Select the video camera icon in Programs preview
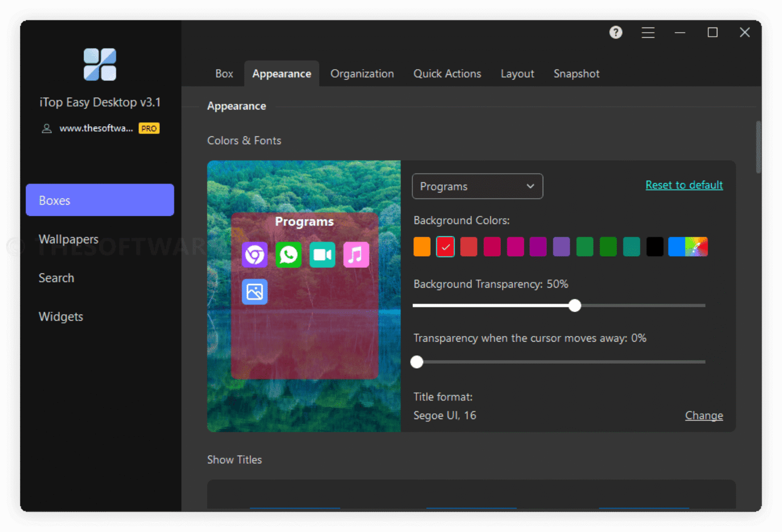 coord(322,255)
